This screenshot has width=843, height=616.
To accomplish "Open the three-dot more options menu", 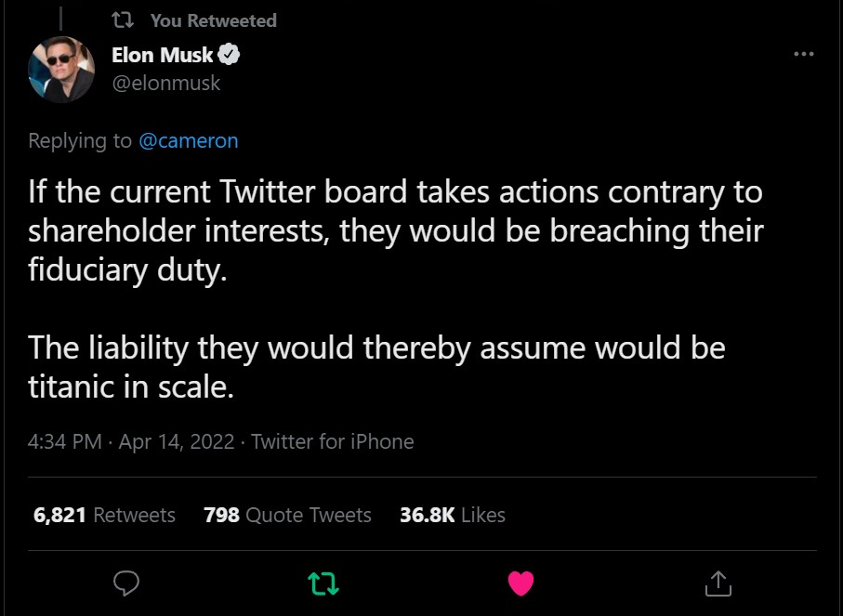I will (803, 55).
